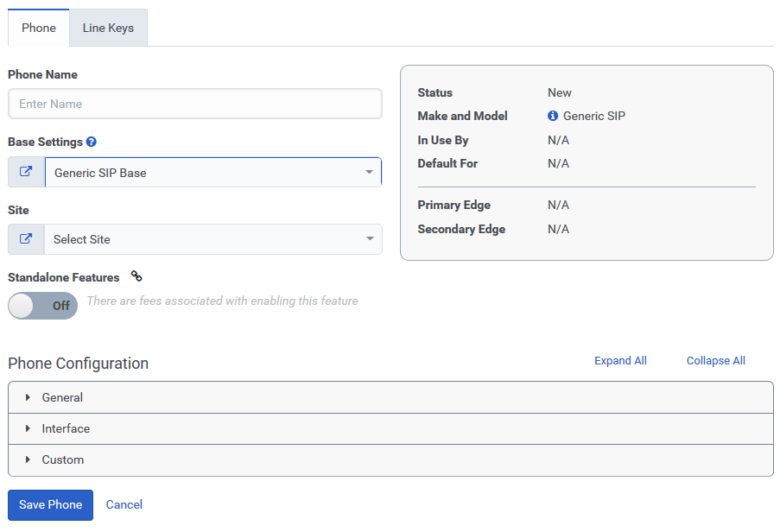Click the Generic SIP model text
This screenshot has width=780, height=532.
pyautogui.click(x=593, y=116)
